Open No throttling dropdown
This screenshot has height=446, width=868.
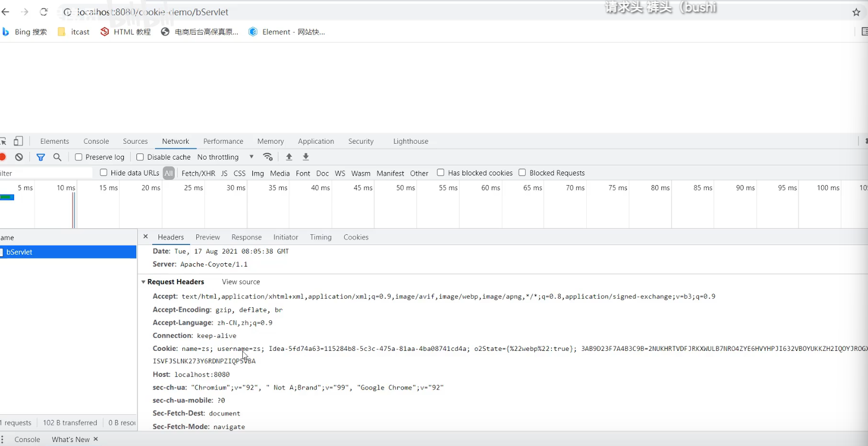pos(226,157)
